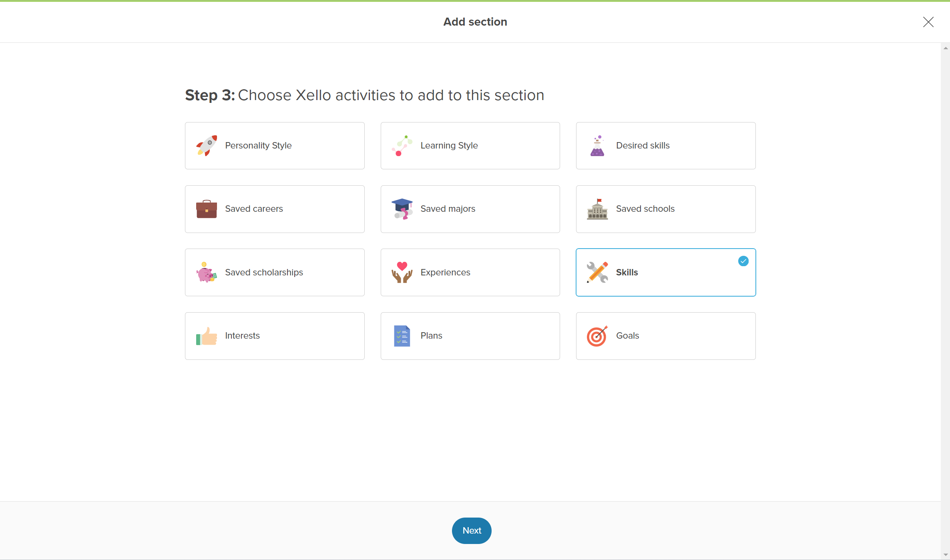
Task: Click the Desired skills mountain icon
Action: click(597, 145)
